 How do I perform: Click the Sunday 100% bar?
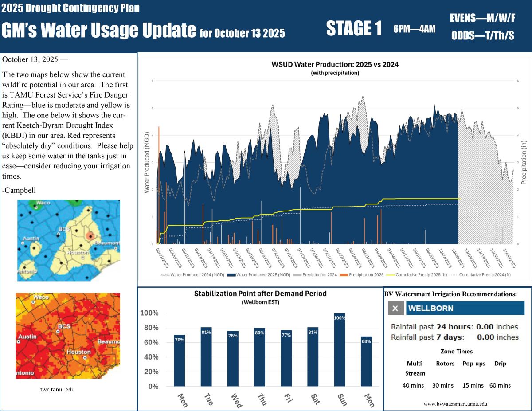pos(340,349)
